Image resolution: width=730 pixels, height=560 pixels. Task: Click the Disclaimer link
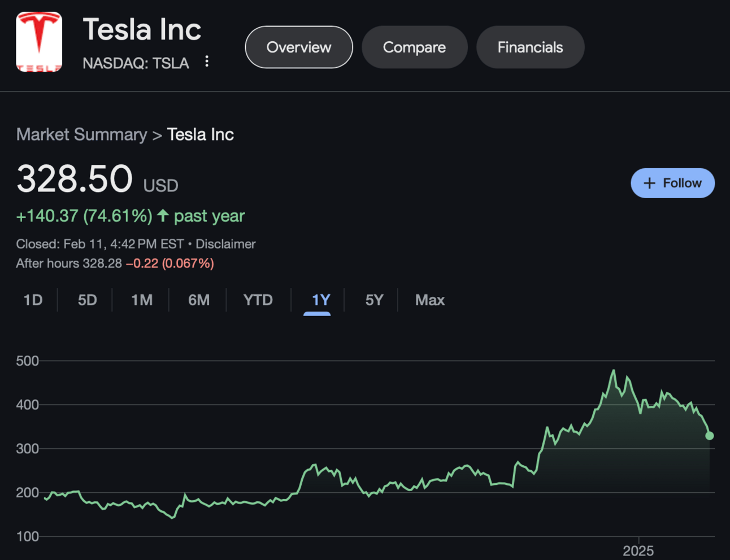point(225,244)
